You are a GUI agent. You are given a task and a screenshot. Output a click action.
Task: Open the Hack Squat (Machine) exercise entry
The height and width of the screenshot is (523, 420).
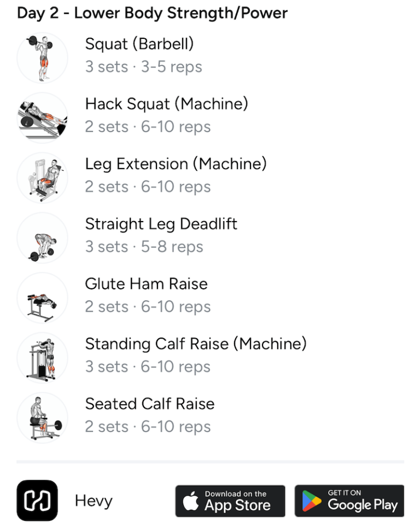pyautogui.click(x=167, y=104)
